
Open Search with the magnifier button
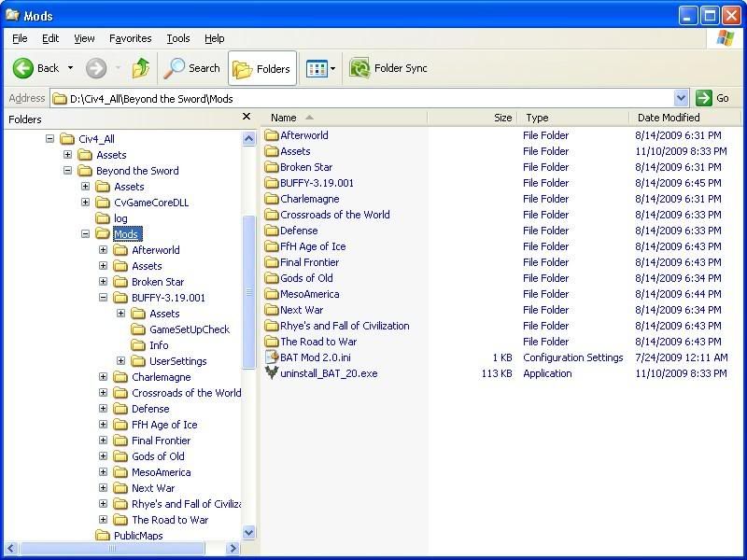pos(192,68)
